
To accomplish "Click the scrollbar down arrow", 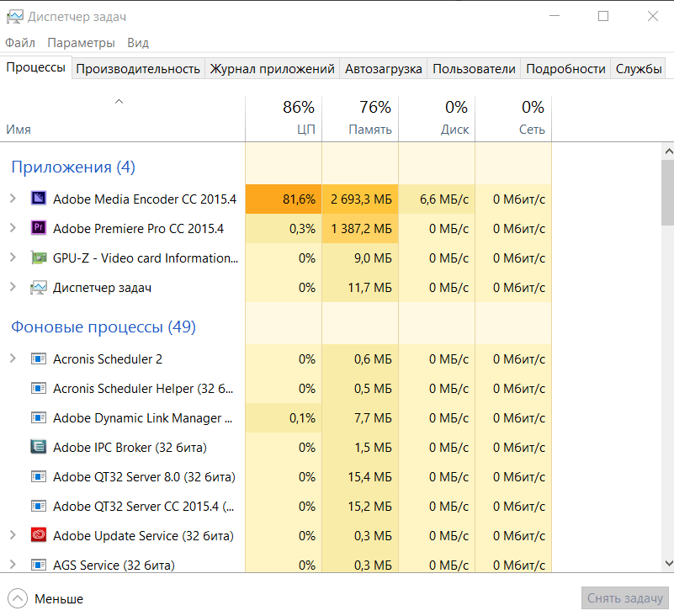I will click(x=668, y=563).
